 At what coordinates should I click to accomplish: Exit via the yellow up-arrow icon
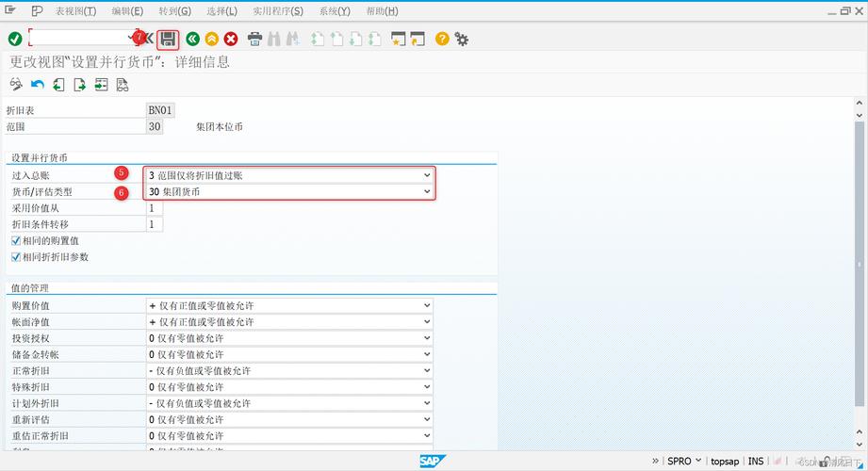[x=211, y=39]
